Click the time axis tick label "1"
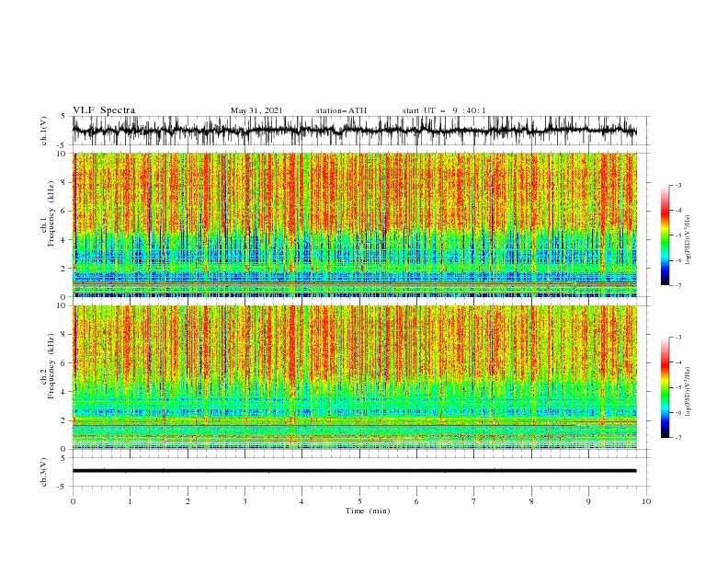Viewport: 728px width, 563px height. (130, 501)
